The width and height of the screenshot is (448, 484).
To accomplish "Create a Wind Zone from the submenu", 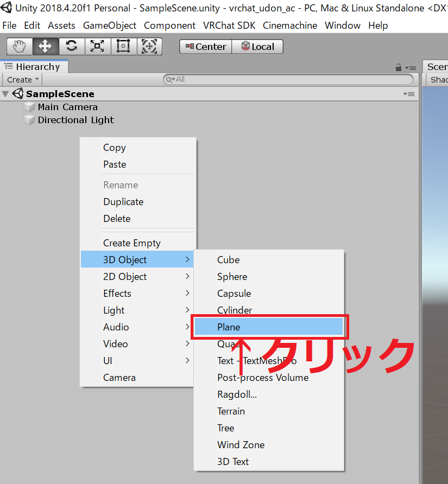I will coord(269,445).
